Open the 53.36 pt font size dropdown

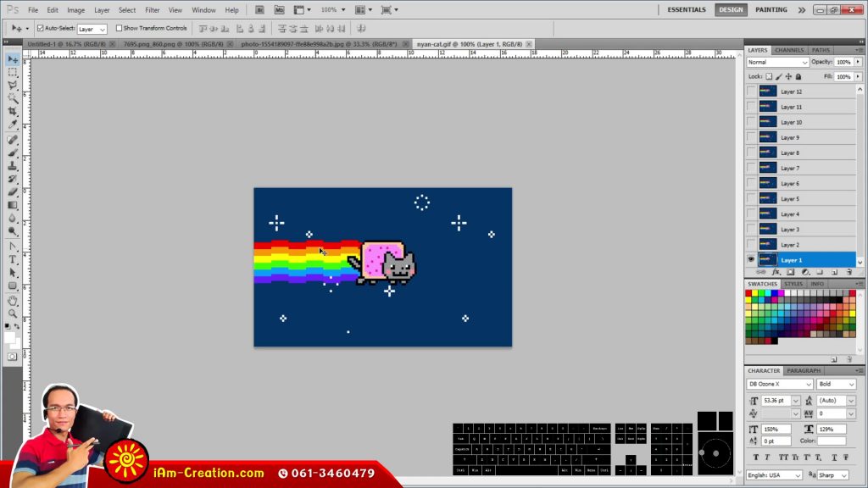[795, 401]
